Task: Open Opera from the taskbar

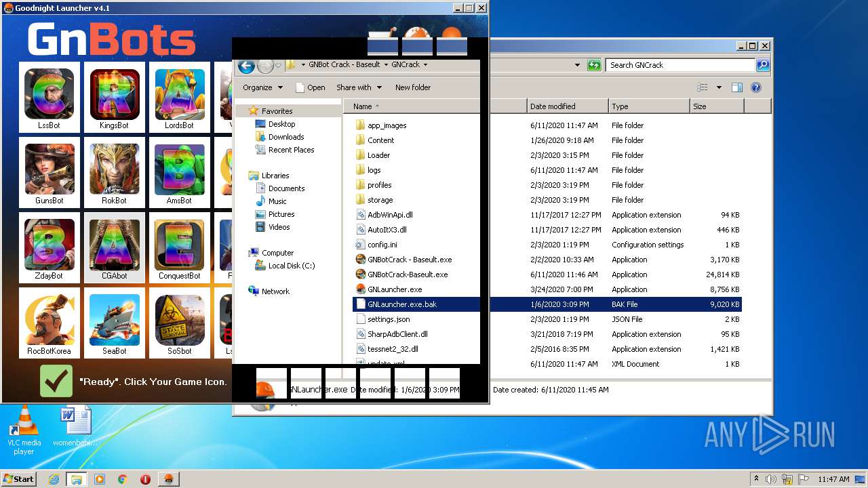Action: [x=145, y=479]
